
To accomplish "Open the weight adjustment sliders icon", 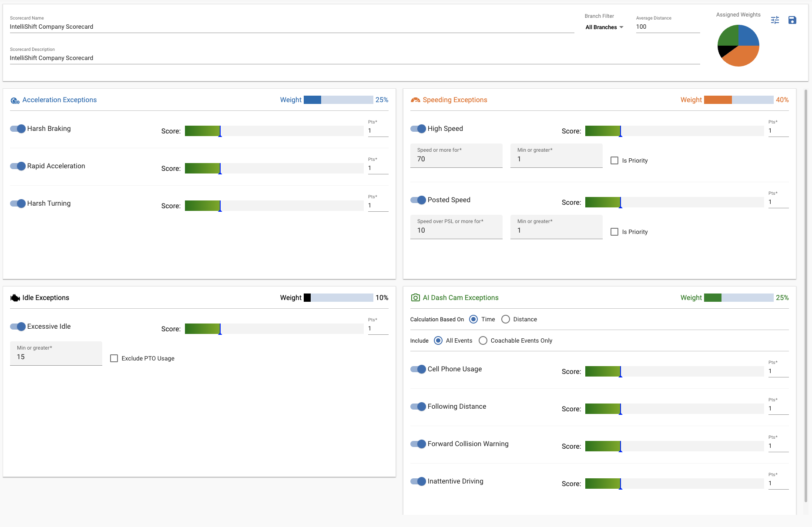I will [775, 20].
